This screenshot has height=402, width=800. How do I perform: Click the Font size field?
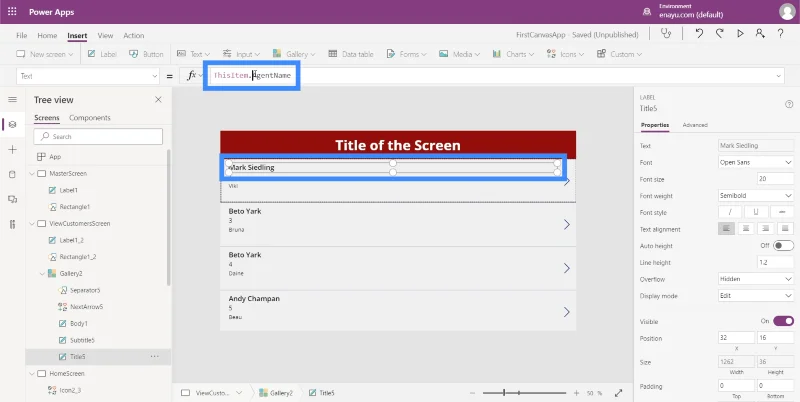click(776, 179)
